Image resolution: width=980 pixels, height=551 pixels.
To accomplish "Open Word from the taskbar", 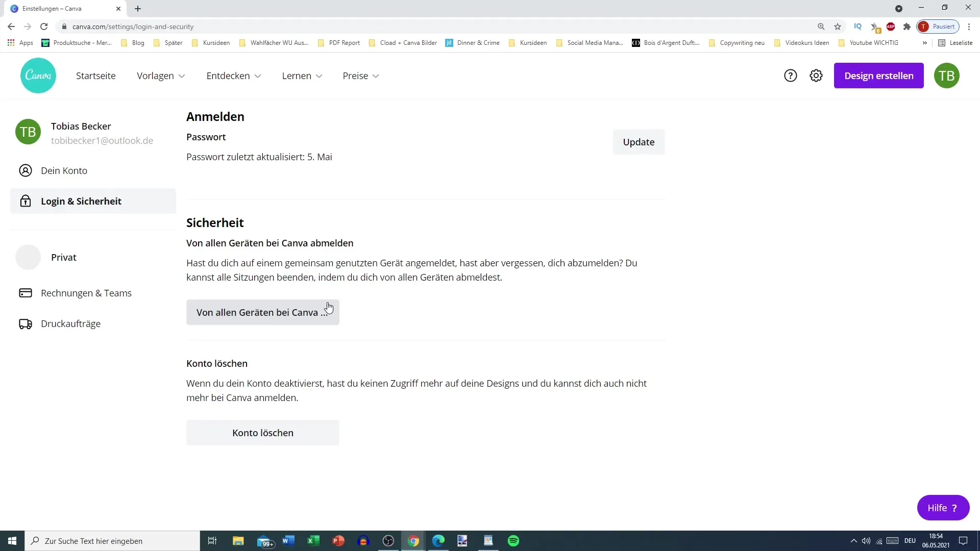I will [288, 541].
